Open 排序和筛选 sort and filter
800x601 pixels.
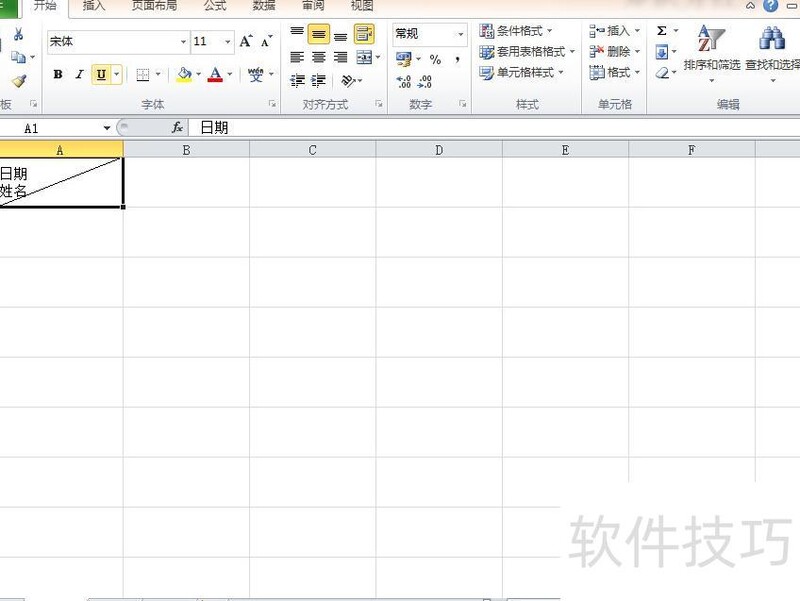pyautogui.click(x=712, y=54)
